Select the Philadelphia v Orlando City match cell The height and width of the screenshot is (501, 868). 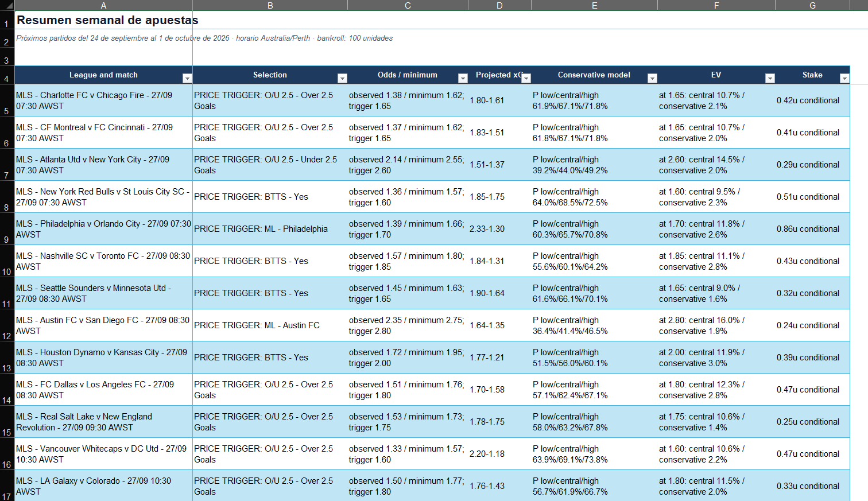pyautogui.click(x=104, y=229)
